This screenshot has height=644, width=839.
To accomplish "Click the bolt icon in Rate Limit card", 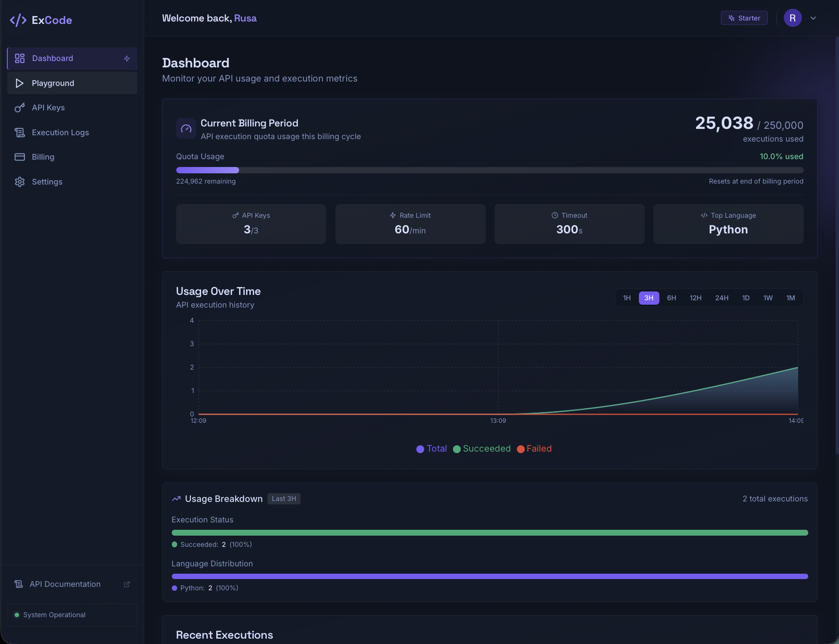I will 393,215.
